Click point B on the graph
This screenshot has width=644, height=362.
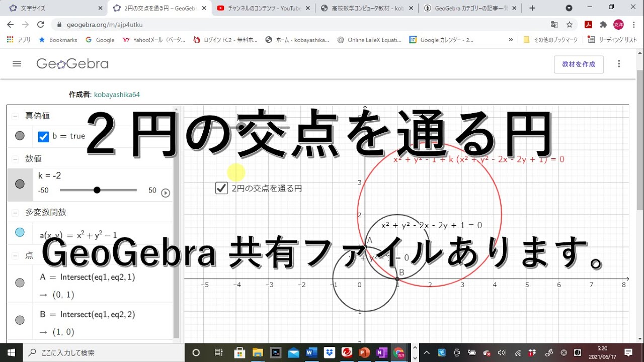[397, 279]
